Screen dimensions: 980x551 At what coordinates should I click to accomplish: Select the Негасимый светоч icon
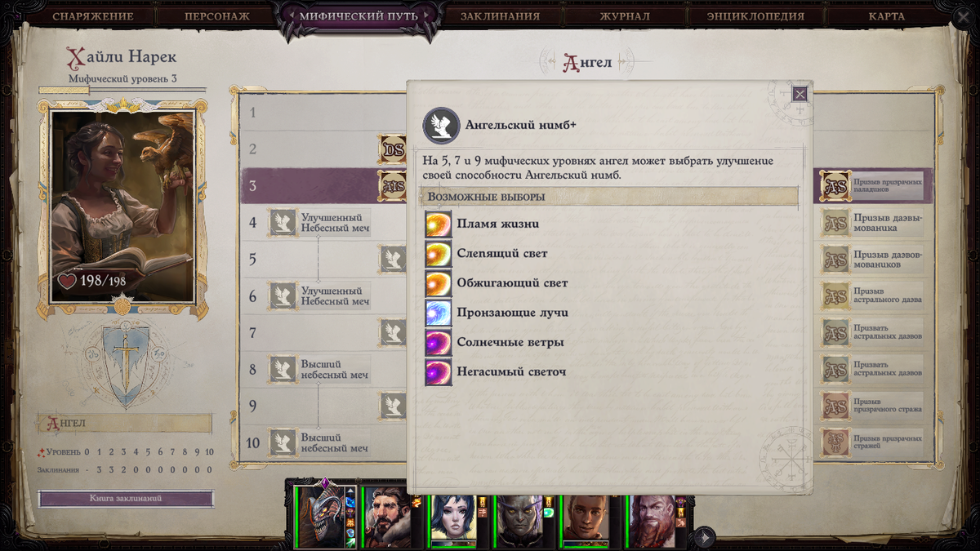click(439, 371)
